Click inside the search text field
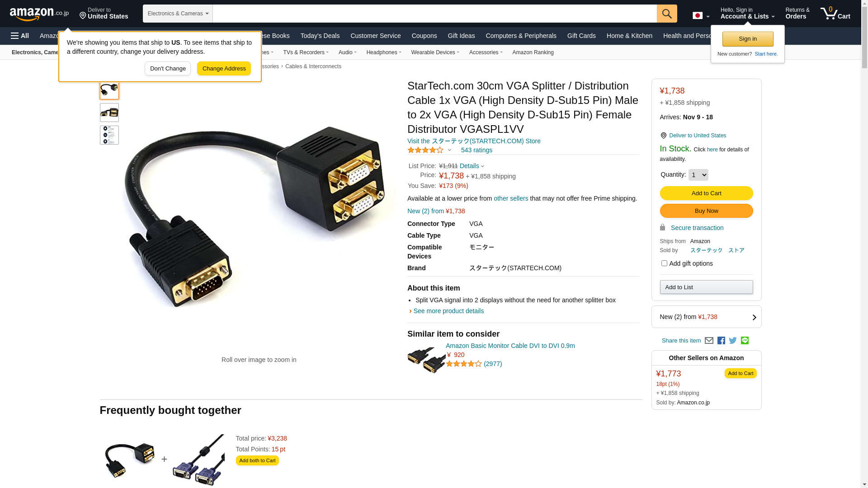868x488 pixels. tap(434, 14)
